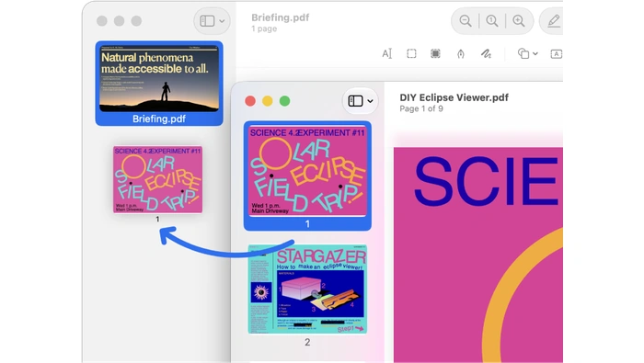Zoom out in Briefing.pdf window toolbar
This screenshot has height=363, width=644.
[x=466, y=21]
